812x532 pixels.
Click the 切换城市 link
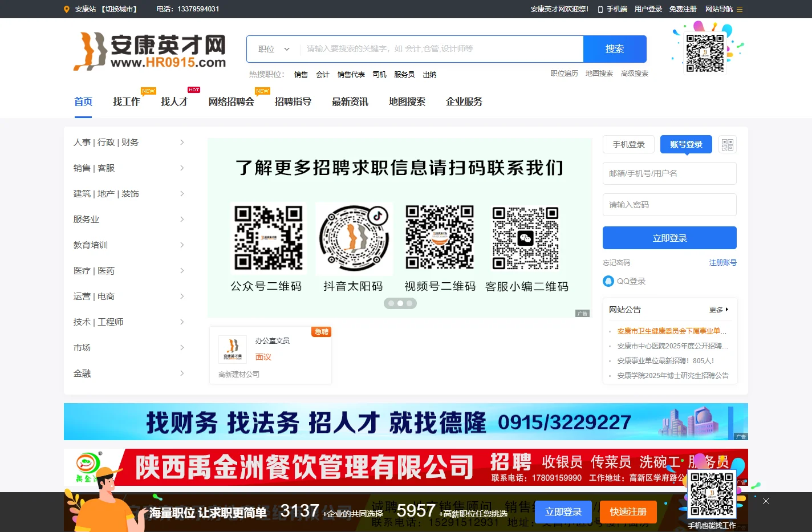point(119,9)
